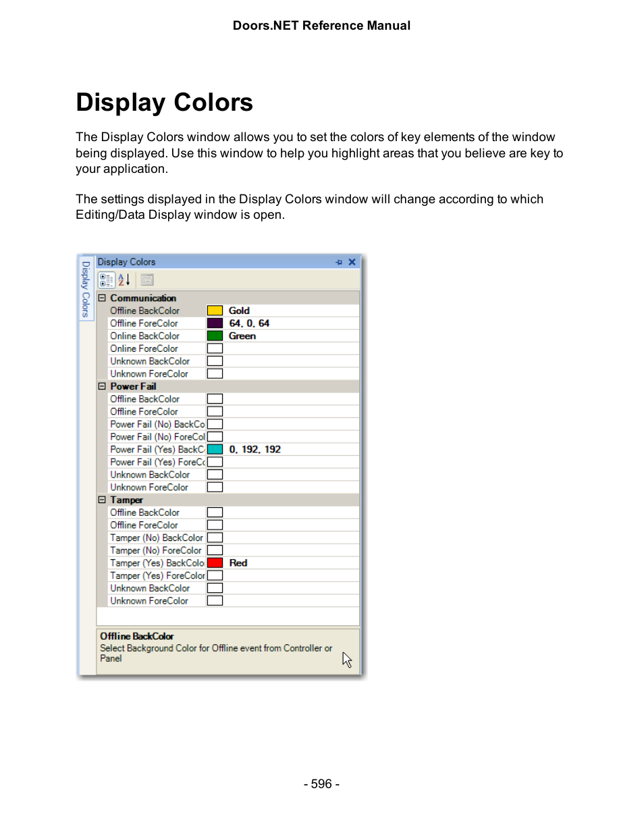Click the Communication category header

tap(228, 298)
